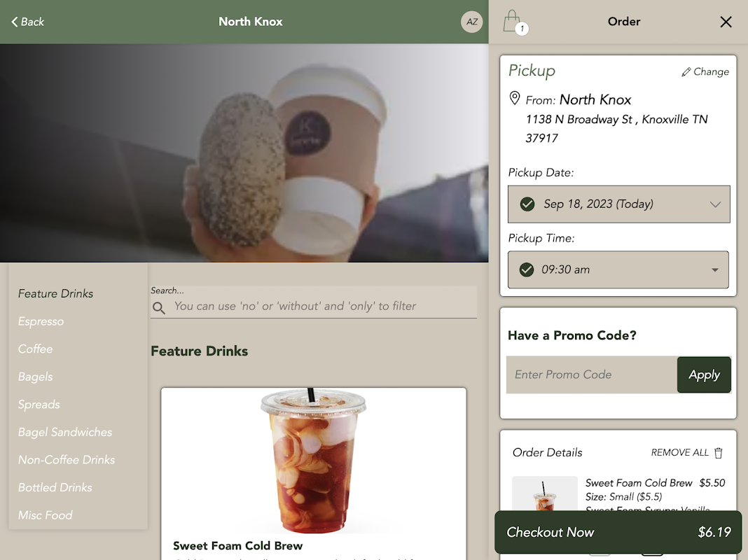Select the Espresso menu category

click(x=41, y=322)
